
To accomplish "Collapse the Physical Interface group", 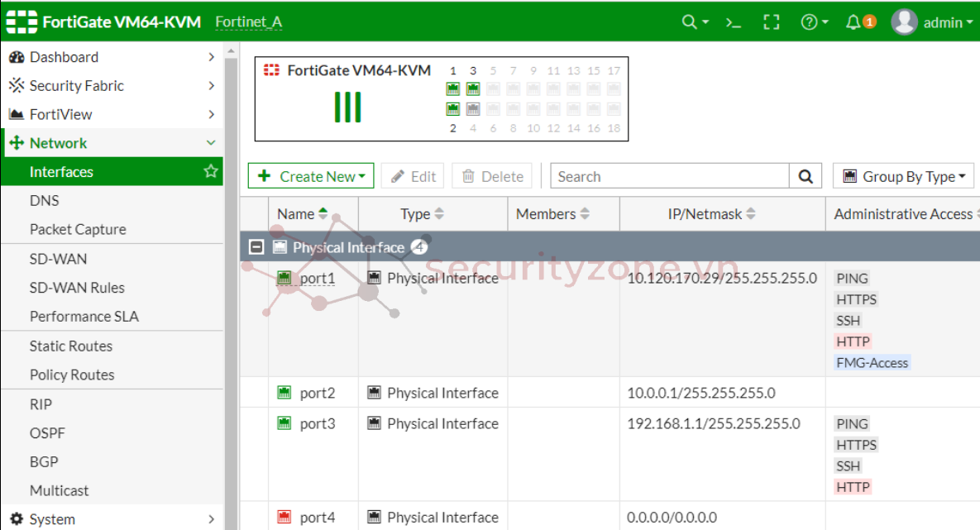I will [256, 247].
